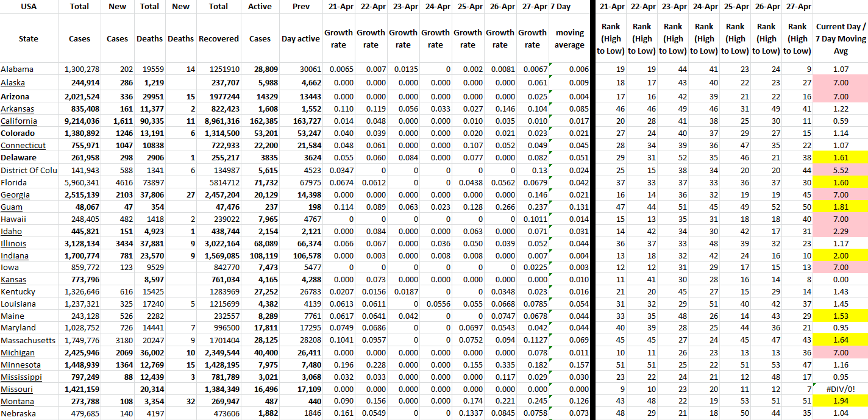Click the 'Current Day / 7 Day Moving Avg' header
This screenshot has width=868, height=420.
point(840,38)
